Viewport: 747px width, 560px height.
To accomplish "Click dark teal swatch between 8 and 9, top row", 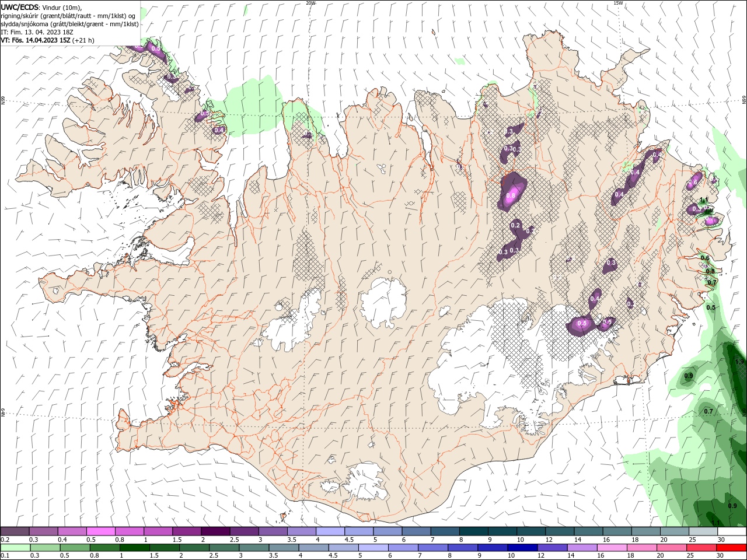I will 474,531.
